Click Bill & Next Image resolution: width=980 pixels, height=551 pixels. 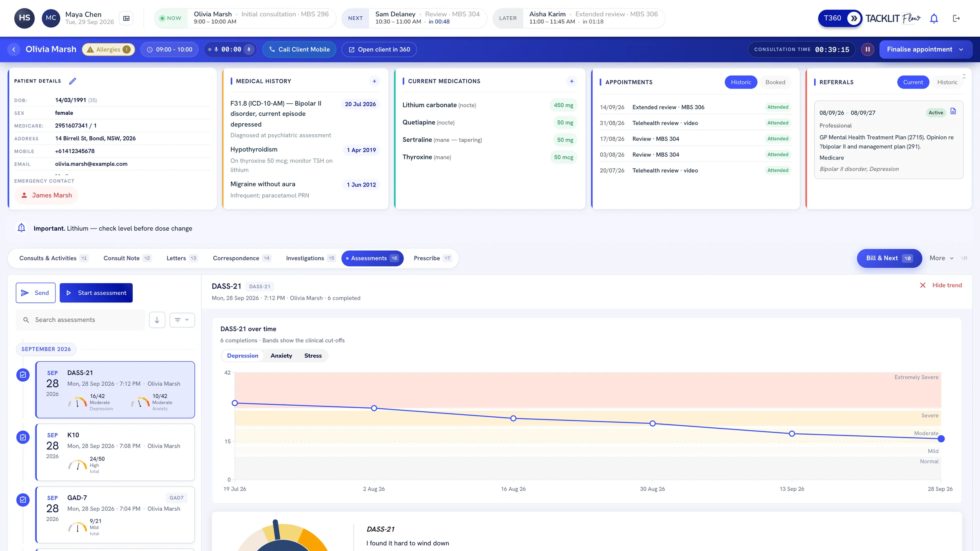889,258
